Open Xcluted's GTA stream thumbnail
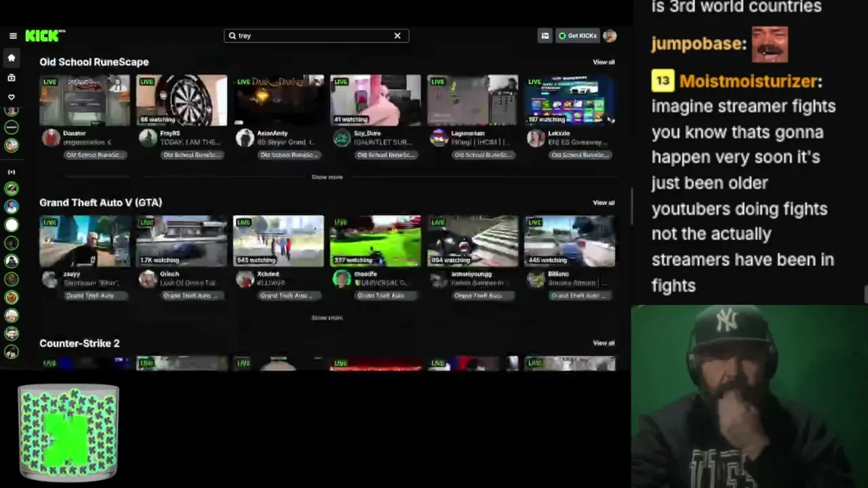Image resolution: width=868 pixels, height=488 pixels. tap(279, 241)
